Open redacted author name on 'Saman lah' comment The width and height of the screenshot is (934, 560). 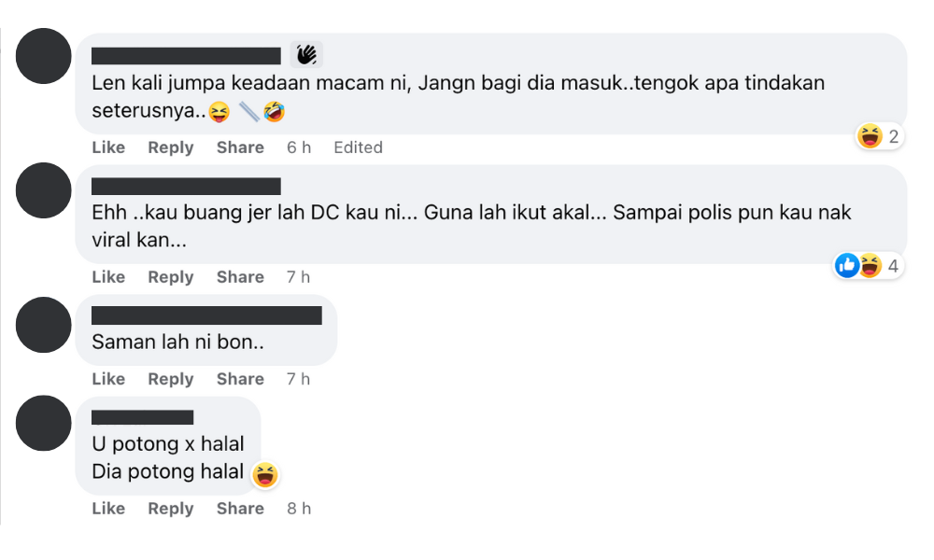click(206, 315)
